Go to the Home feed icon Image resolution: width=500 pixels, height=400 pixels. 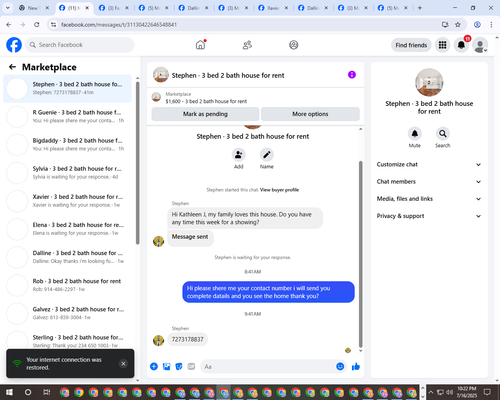tap(200, 45)
